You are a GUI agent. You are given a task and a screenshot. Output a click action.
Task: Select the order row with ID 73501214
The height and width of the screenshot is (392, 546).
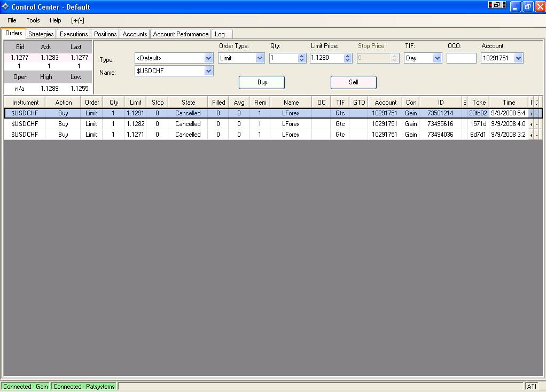coord(273,113)
